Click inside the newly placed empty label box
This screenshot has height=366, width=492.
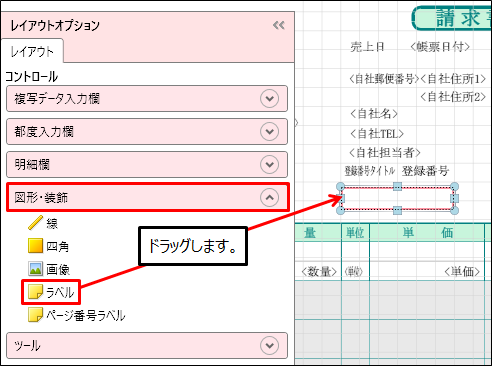397,199
